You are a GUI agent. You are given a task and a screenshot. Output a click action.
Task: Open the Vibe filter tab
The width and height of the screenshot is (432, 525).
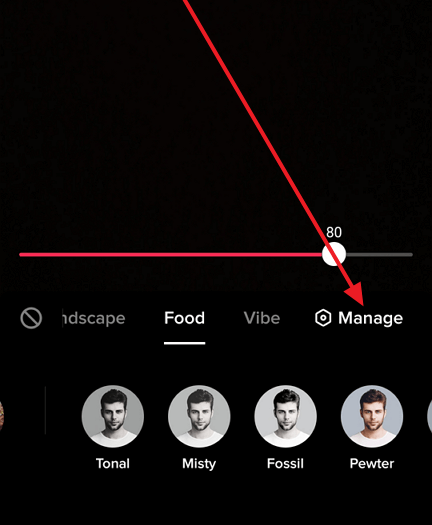262,318
